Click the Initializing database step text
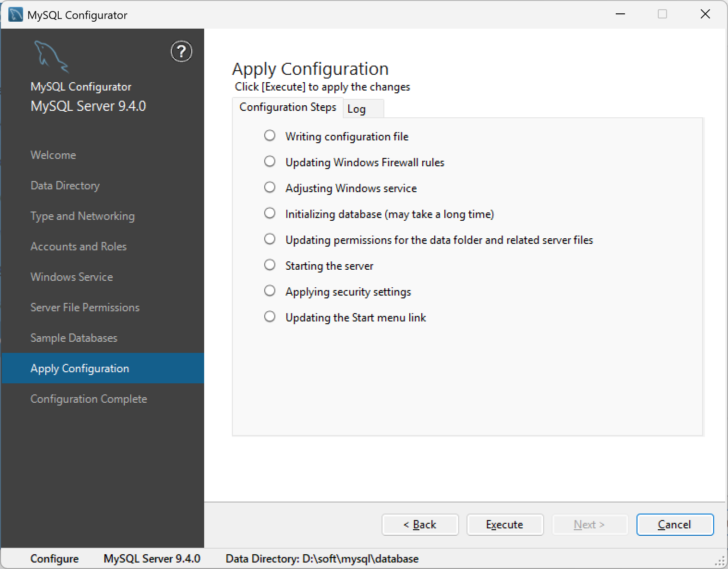This screenshot has width=728, height=569. [x=390, y=214]
